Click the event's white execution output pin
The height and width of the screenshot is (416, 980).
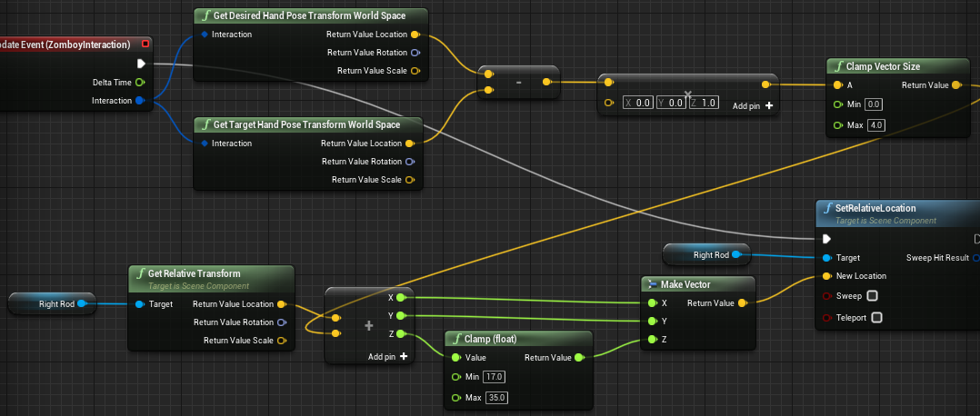(x=141, y=64)
